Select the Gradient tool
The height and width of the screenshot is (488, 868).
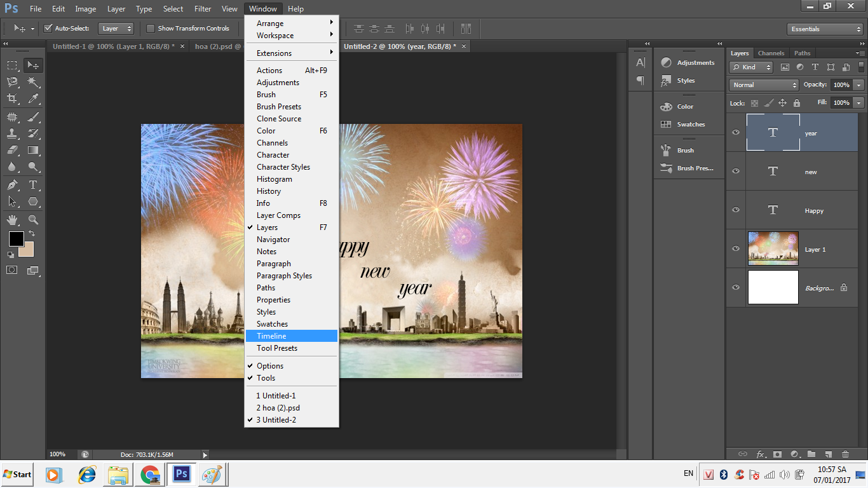(33, 151)
